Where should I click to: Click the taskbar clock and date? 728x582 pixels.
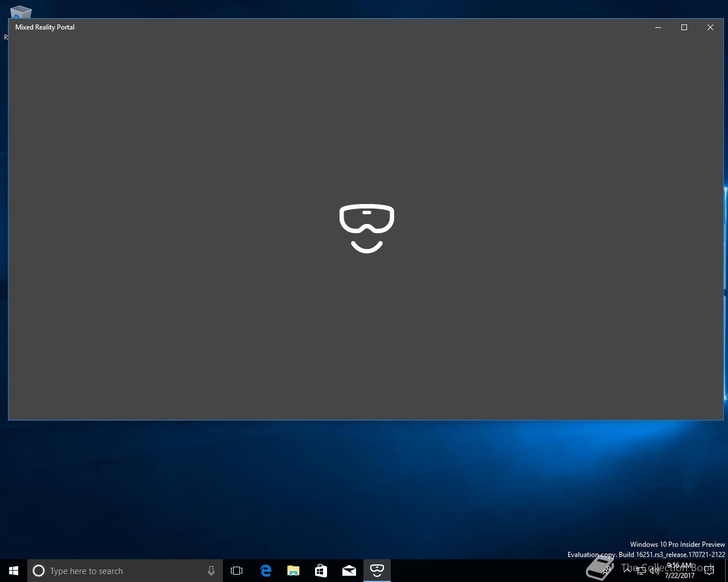click(680, 571)
